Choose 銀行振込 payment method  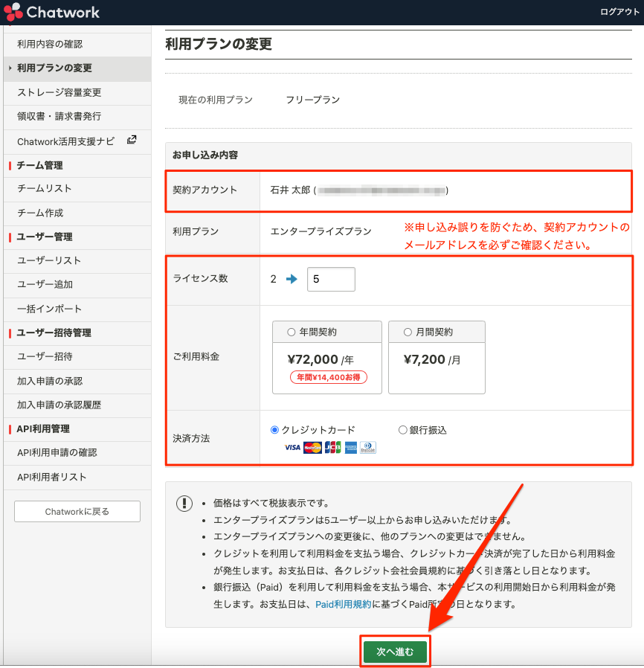tap(402, 430)
